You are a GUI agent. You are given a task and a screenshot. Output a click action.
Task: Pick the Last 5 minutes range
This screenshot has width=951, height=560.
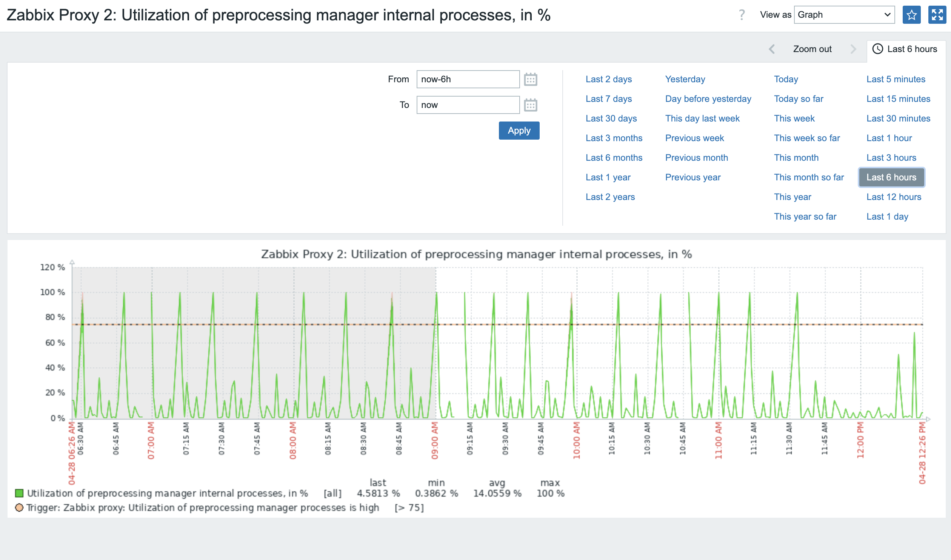click(x=896, y=79)
